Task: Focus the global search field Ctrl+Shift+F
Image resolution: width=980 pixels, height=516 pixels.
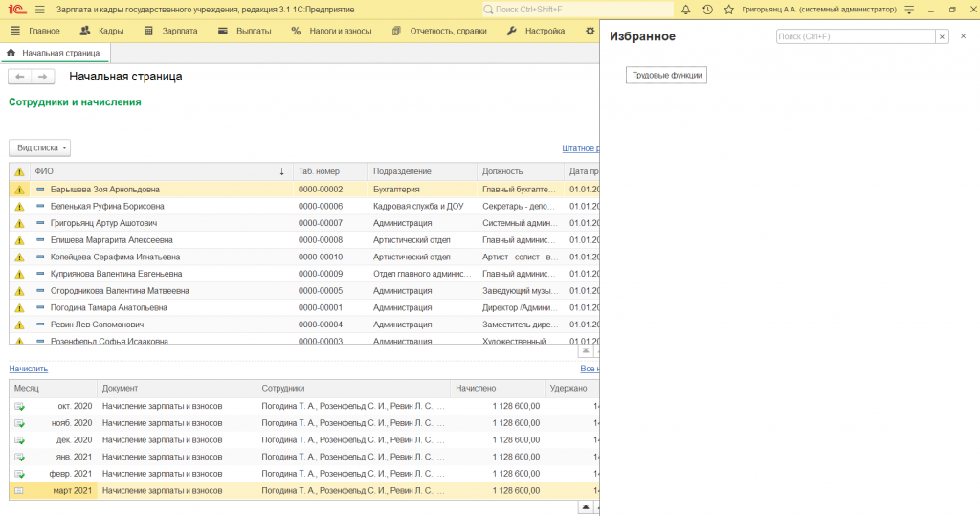Action: tap(577, 10)
